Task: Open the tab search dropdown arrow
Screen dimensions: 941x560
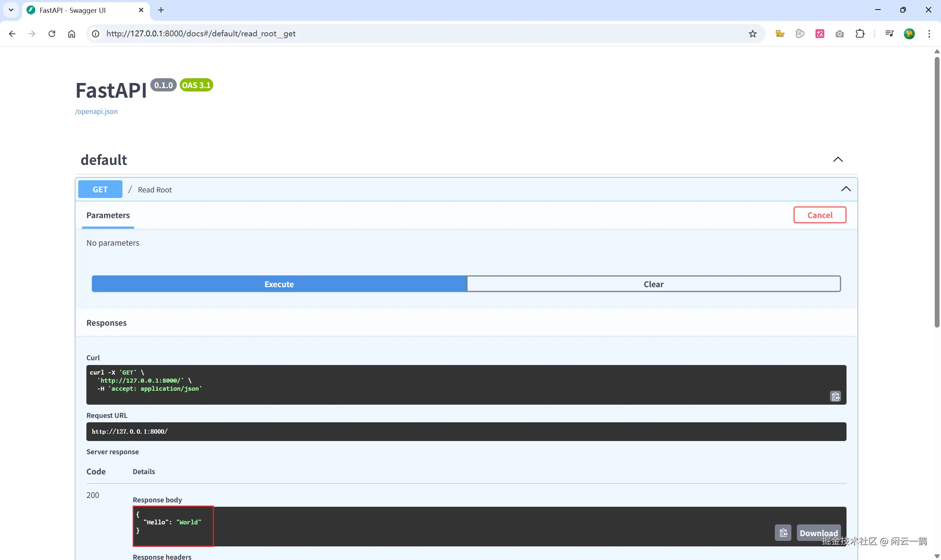Action: (x=11, y=10)
